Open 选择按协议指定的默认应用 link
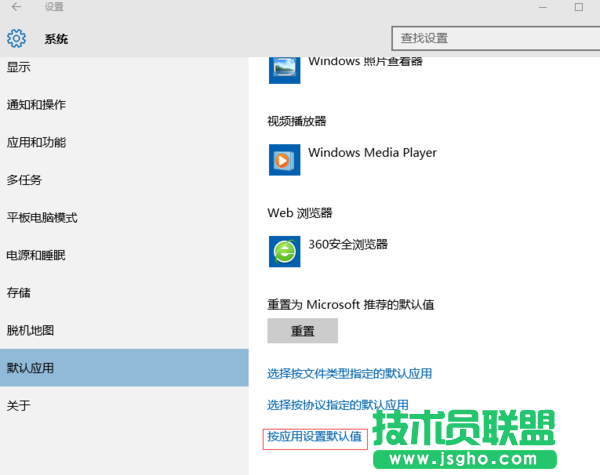The image size is (600, 475). click(x=338, y=405)
